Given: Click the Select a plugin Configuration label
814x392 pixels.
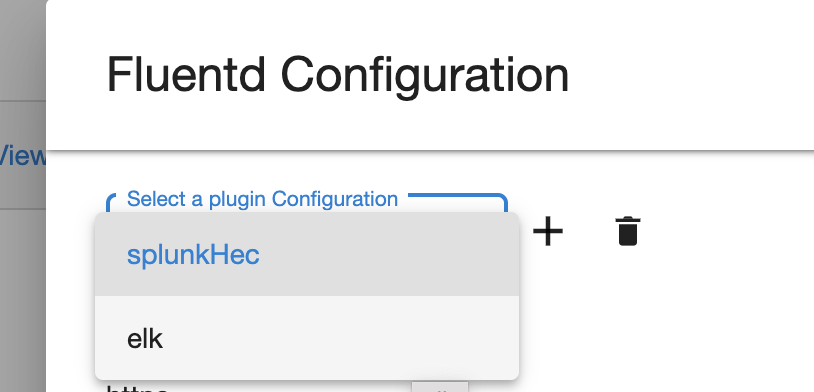Looking at the screenshot, I should point(262,199).
